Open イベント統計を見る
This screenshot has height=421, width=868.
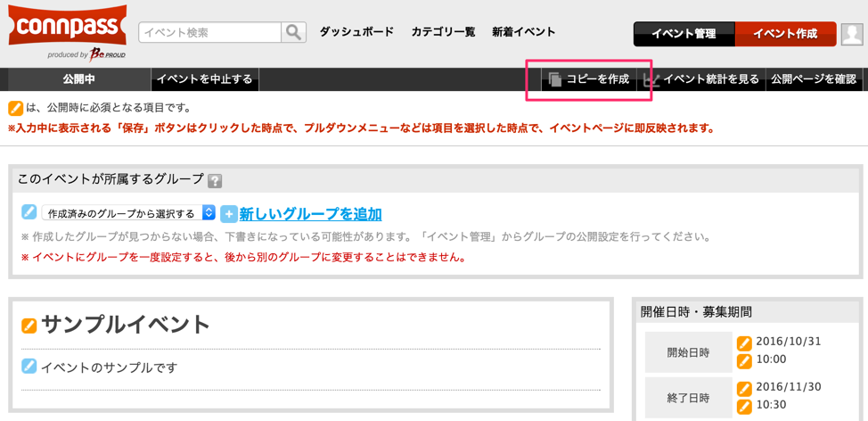(702, 79)
